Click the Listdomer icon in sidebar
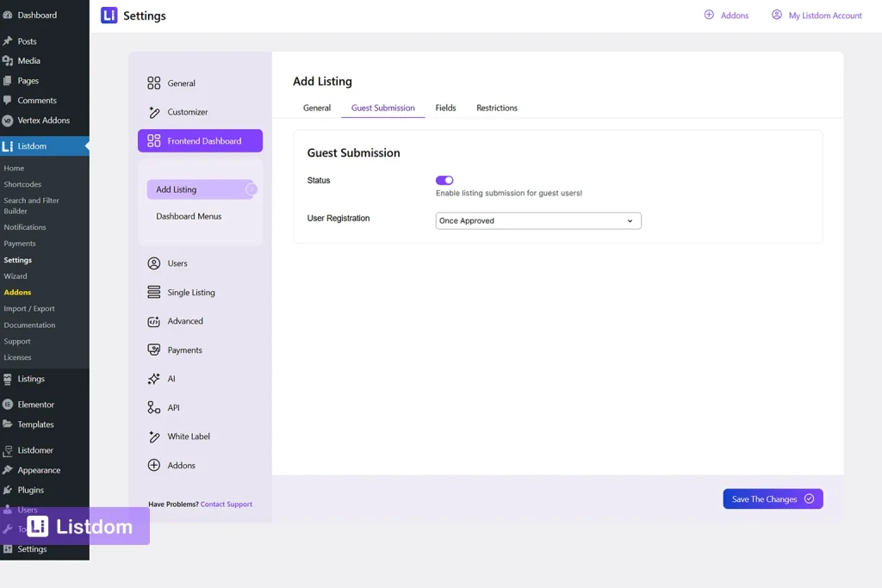This screenshot has height=588, width=882. [7, 450]
